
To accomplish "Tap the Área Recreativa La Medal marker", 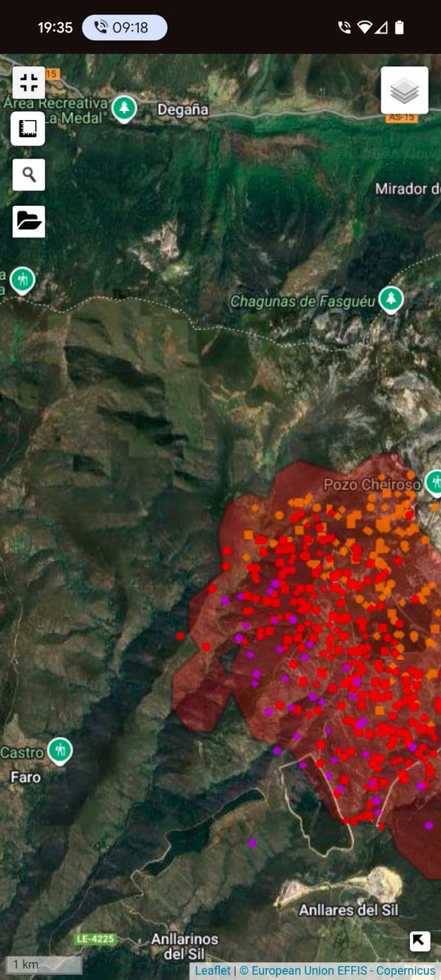I will (124, 109).
